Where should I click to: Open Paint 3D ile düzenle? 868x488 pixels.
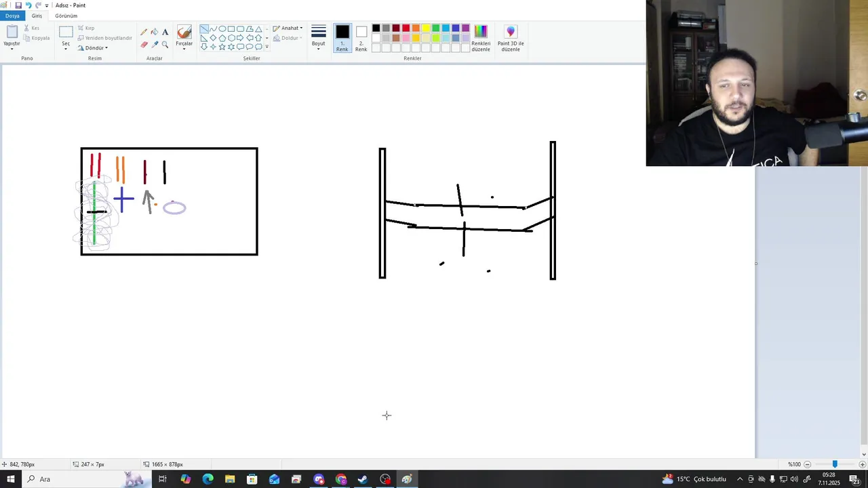(x=511, y=39)
